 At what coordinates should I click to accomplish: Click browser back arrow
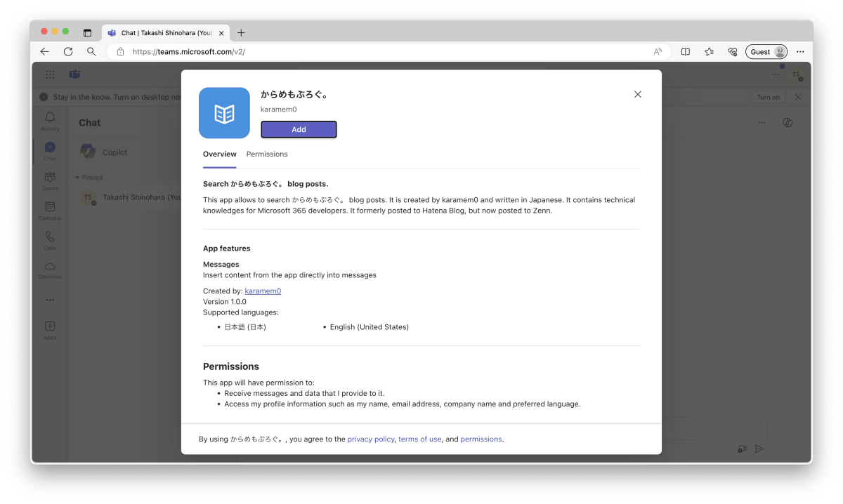pyautogui.click(x=45, y=52)
